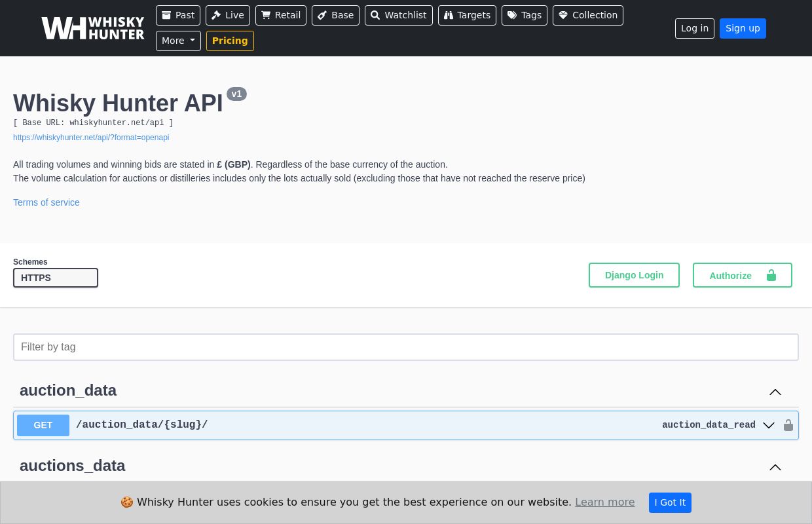
Task: Open the Terms of service link
Action: 46,202
